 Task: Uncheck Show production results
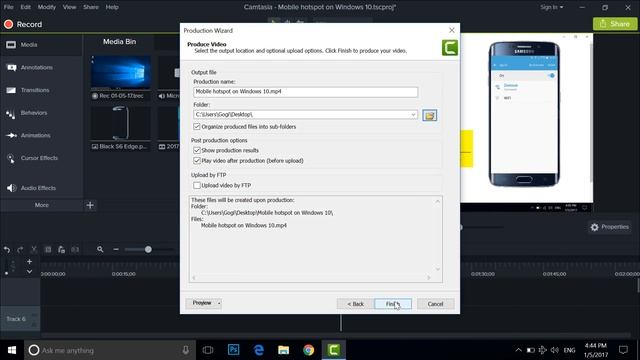pos(197,151)
